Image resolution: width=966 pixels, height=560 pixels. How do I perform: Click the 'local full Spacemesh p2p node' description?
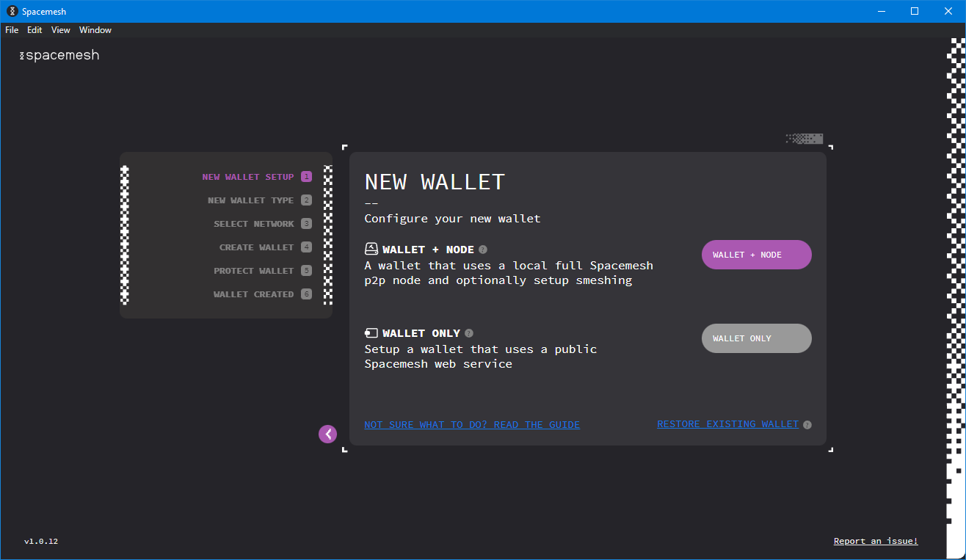tap(509, 273)
